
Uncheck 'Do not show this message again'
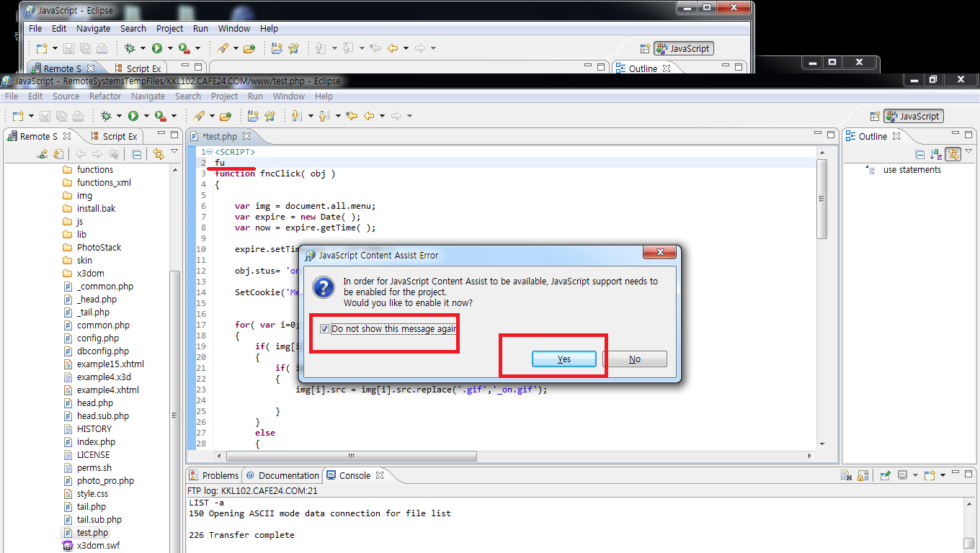point(324,329)
